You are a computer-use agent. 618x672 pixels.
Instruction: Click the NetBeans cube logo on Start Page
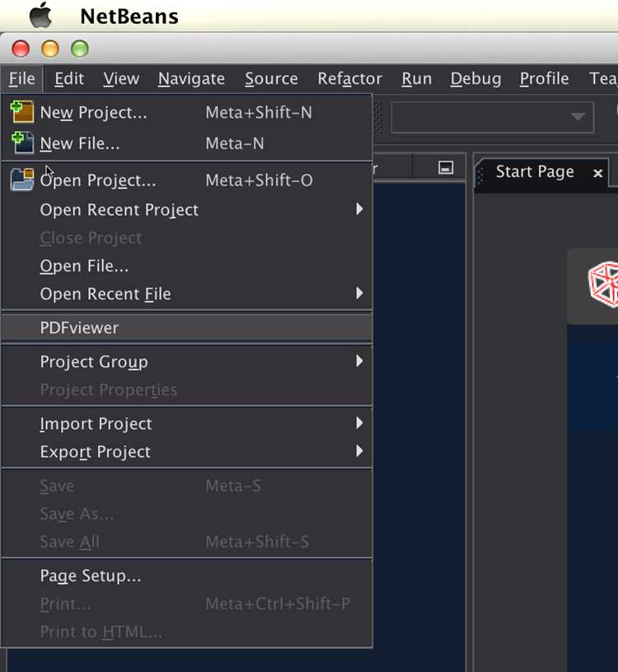click(603, 284)
